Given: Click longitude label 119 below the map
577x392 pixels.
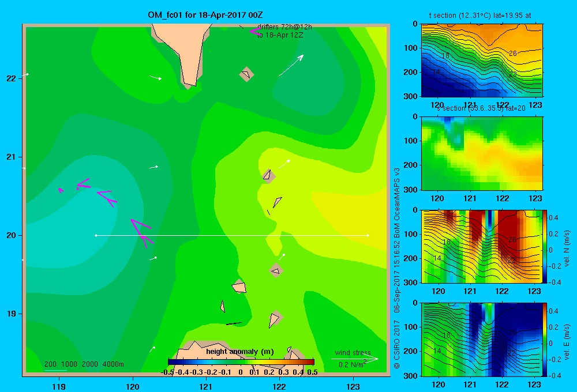Looking at the screenshot, I should (x=59, y=386).
